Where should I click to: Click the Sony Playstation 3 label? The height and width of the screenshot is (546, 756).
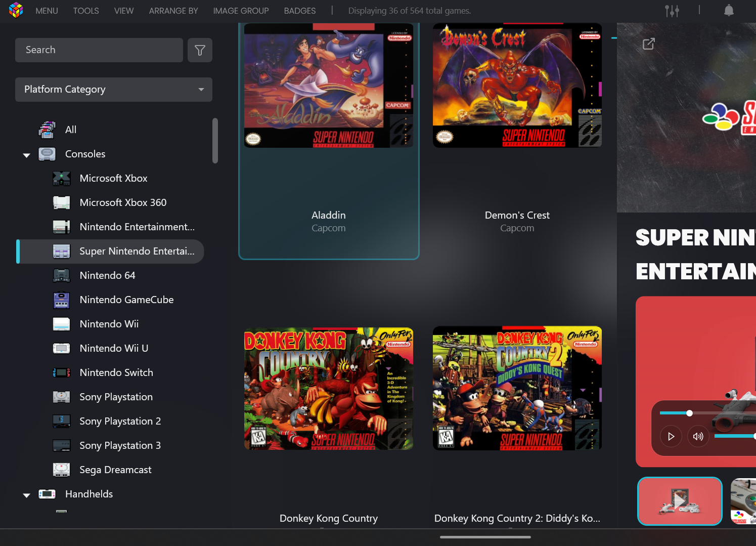pos(120,445)
